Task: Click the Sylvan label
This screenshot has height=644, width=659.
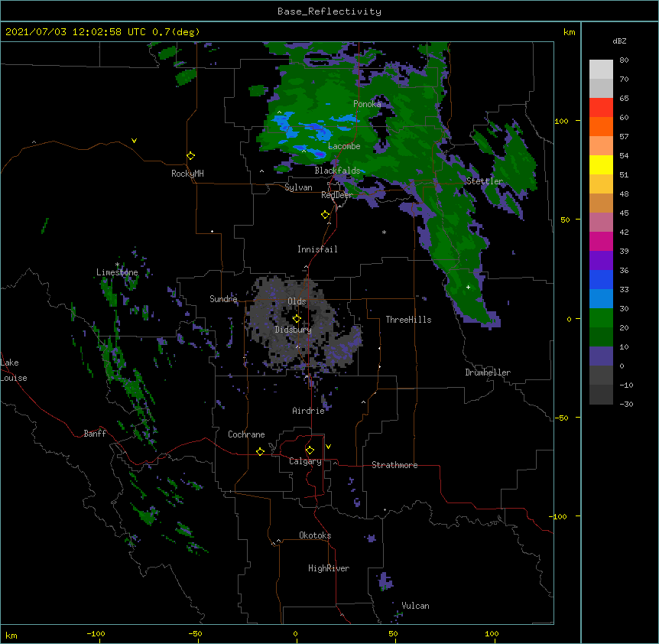Action: [x=298, y=187]
